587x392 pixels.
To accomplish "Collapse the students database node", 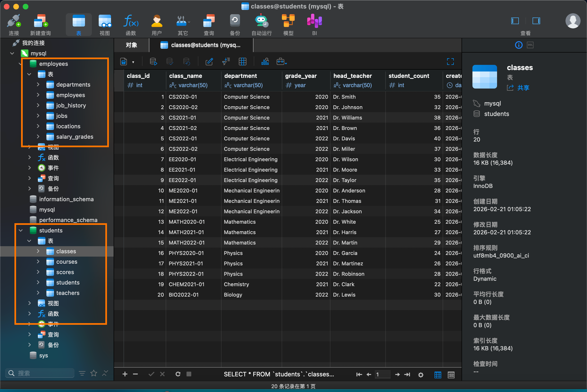I will [21, 230].
